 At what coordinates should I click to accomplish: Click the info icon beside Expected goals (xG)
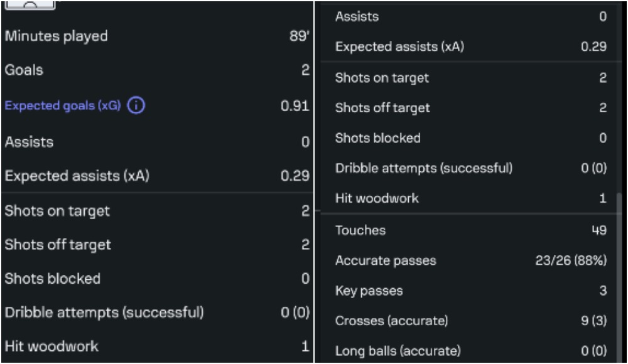(x=136, y=106)
